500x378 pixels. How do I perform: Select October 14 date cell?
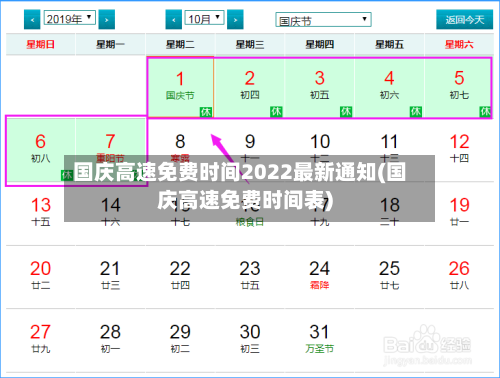tap(111, 213)
